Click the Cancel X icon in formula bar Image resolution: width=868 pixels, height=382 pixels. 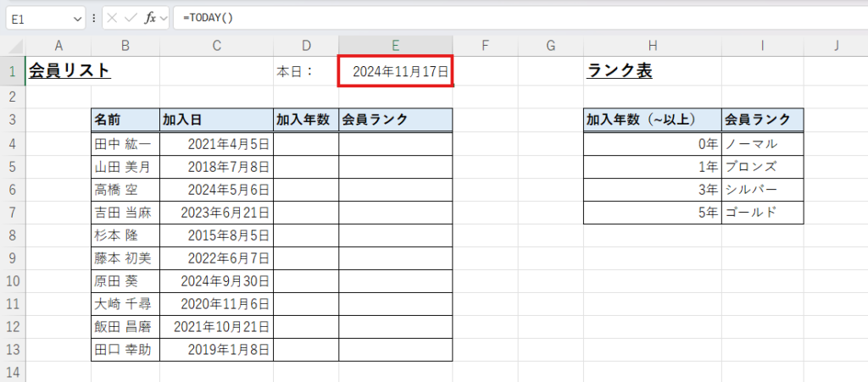point(113,18)
